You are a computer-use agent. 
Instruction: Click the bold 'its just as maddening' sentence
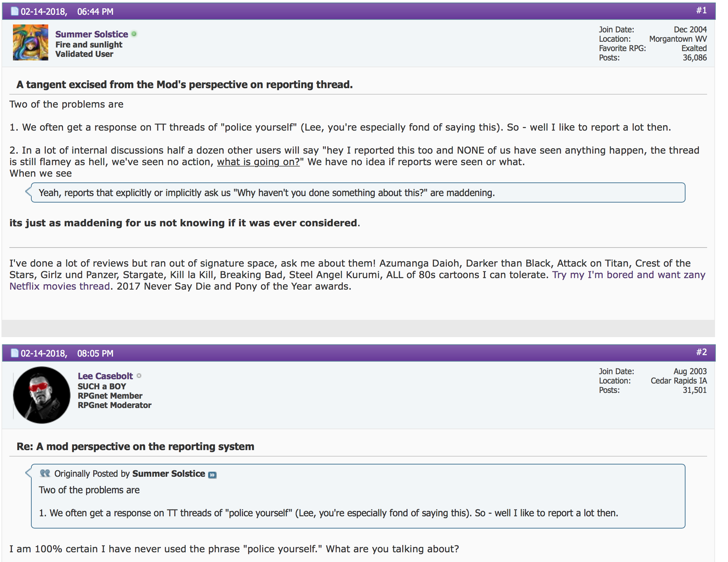tap(184, 223)
